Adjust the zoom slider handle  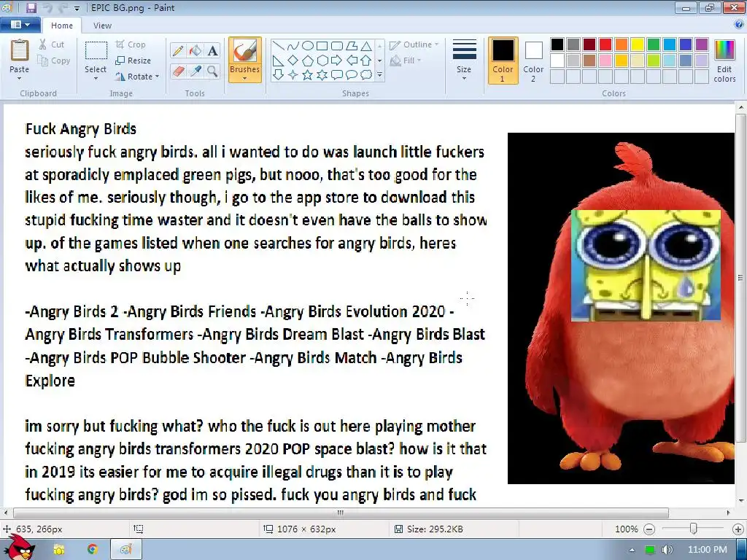tap(694, 529)
